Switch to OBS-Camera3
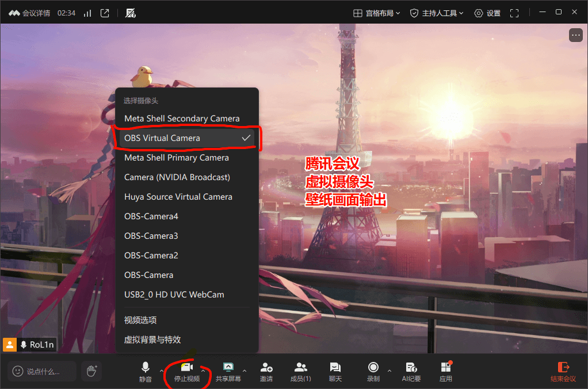 tap(187, 235)
